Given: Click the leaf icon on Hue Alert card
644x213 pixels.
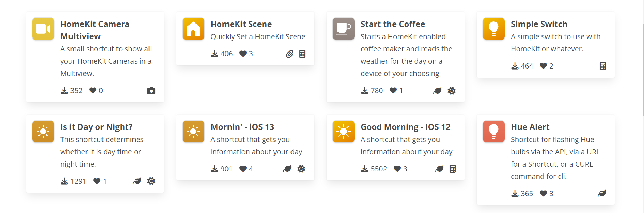Looking at the screenshot, I should [602, 193].
